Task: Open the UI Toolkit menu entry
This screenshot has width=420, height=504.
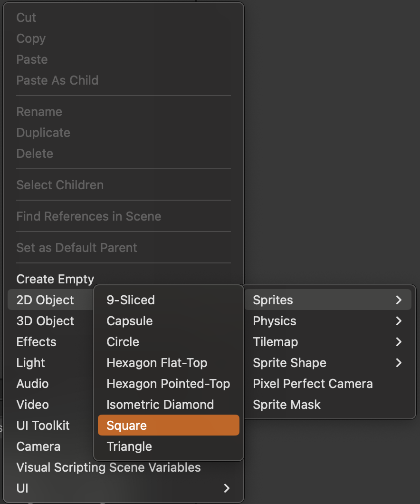Action: (x=43, y=426)
